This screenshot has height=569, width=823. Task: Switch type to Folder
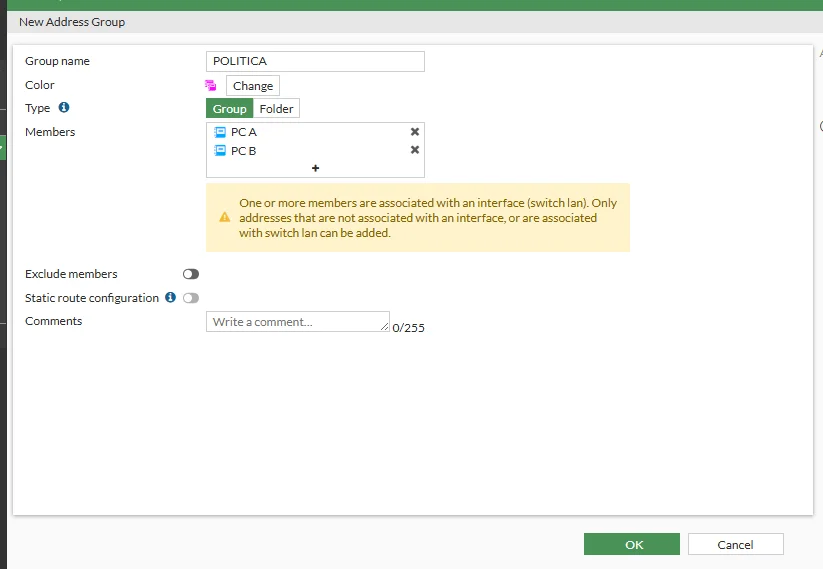(276, 109)
